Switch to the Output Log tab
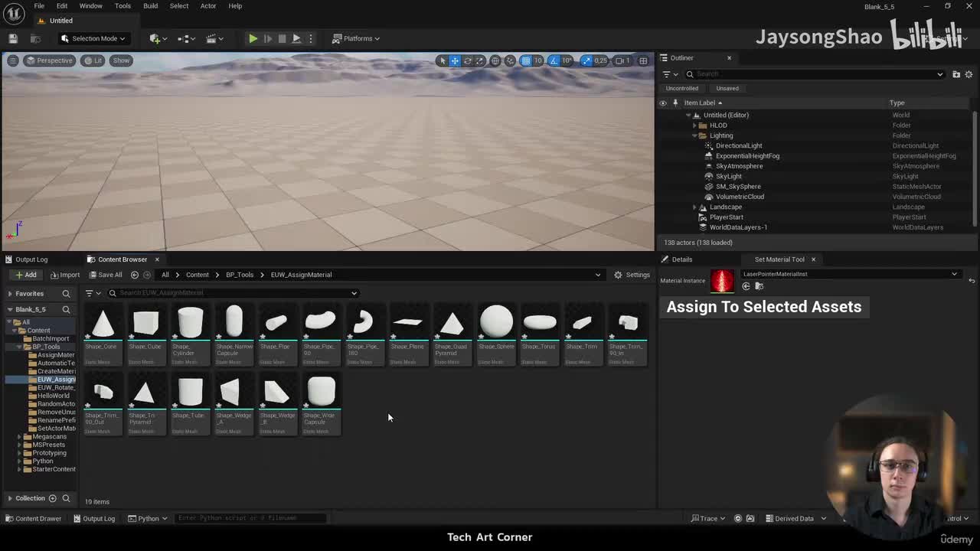This screenshot has height=551, width=980. pos(26,259)
